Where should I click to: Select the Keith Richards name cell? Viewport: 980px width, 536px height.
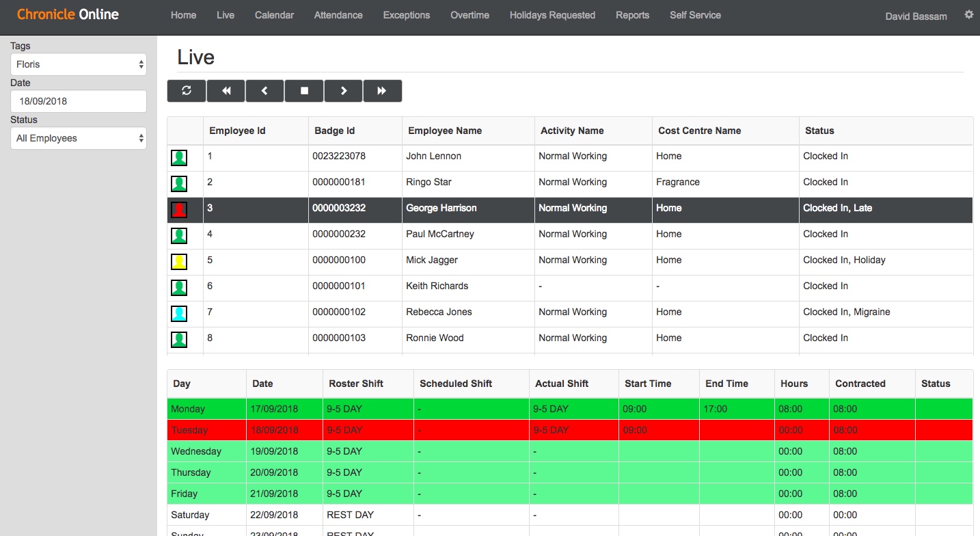tap(468, 286)
